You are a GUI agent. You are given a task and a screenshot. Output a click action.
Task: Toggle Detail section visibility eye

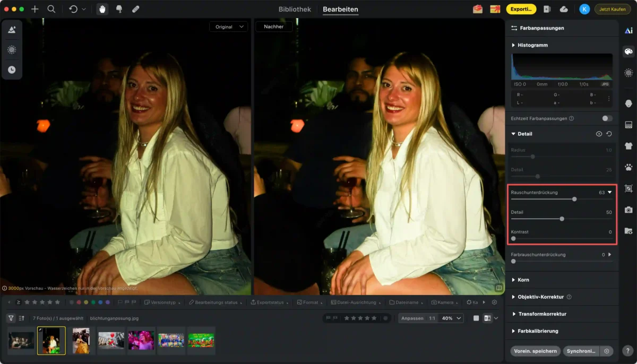(599, 134)
